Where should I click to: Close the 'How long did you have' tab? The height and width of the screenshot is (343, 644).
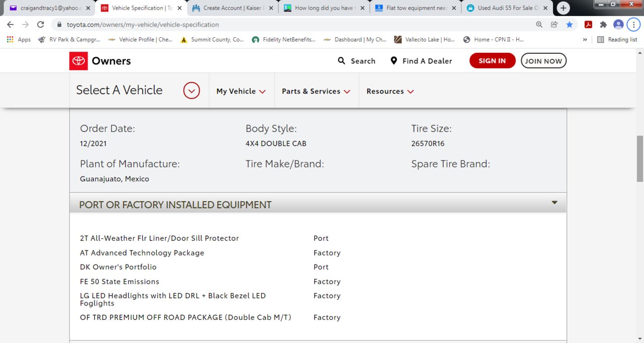pos(362,8)
